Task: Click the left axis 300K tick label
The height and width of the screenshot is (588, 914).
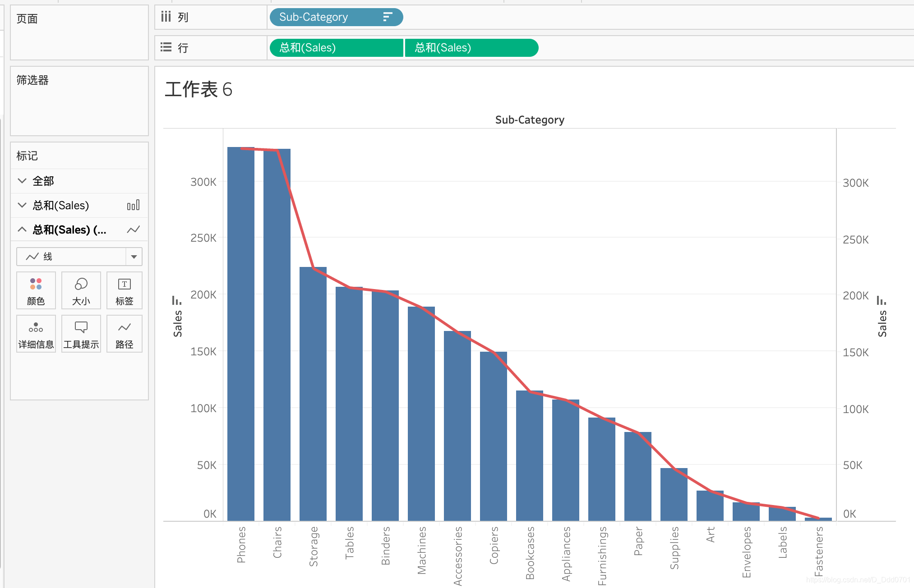Action: coord(203,182)
